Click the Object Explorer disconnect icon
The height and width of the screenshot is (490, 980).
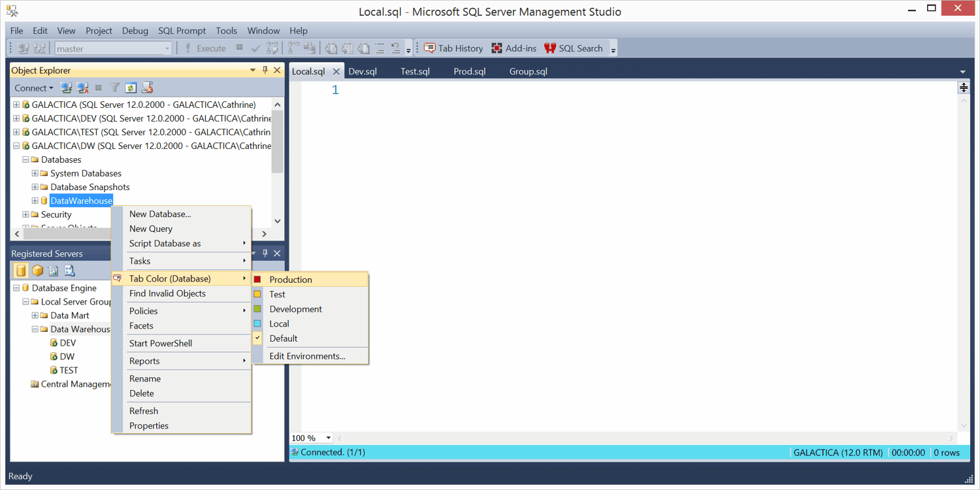coord(82,88)
